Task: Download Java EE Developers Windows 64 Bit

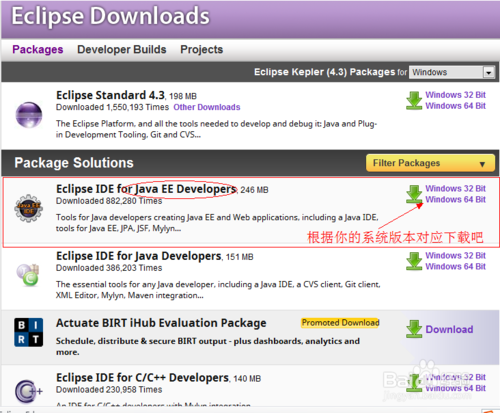Action: [x=455, y=199]
